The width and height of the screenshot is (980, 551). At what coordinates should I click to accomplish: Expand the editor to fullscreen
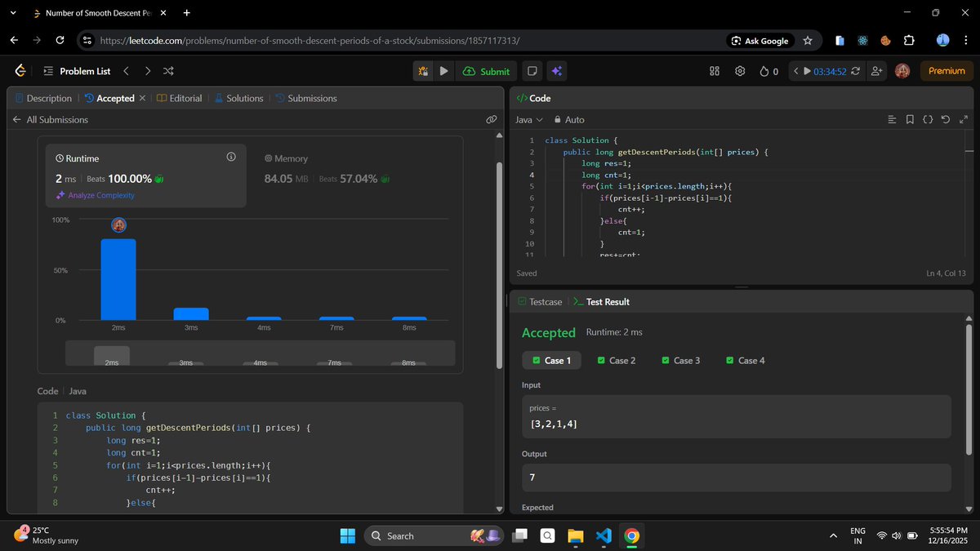[964, 119]
